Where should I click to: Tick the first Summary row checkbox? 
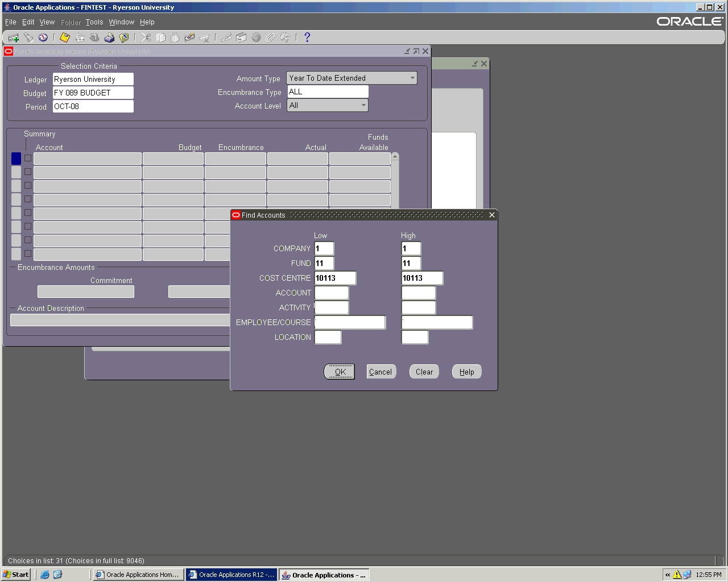28,158
